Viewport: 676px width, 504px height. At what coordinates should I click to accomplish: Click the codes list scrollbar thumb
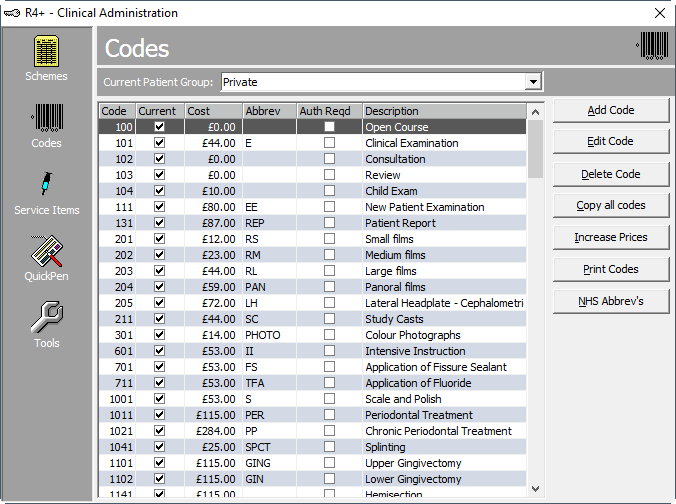tap(535, 149)
